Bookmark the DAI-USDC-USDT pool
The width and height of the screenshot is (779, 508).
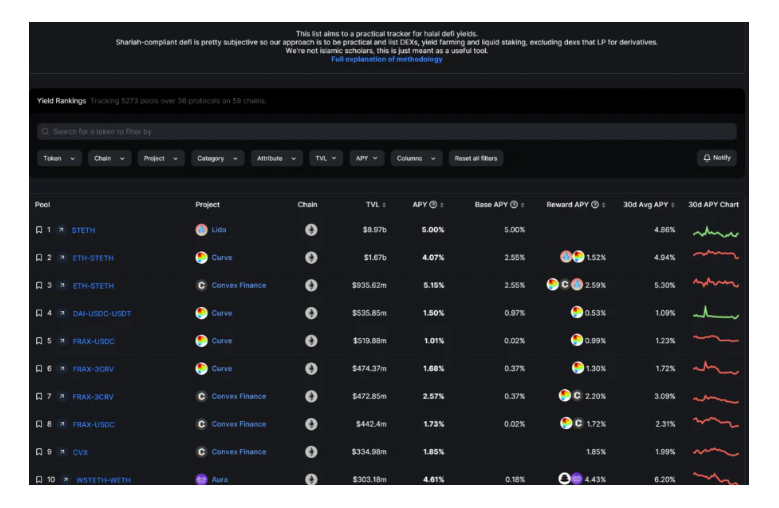[x=39, y=313]
